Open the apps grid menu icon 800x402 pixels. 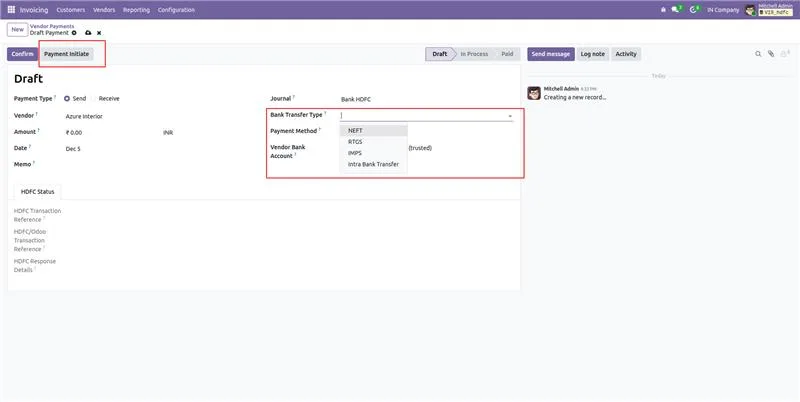point(11,10)
